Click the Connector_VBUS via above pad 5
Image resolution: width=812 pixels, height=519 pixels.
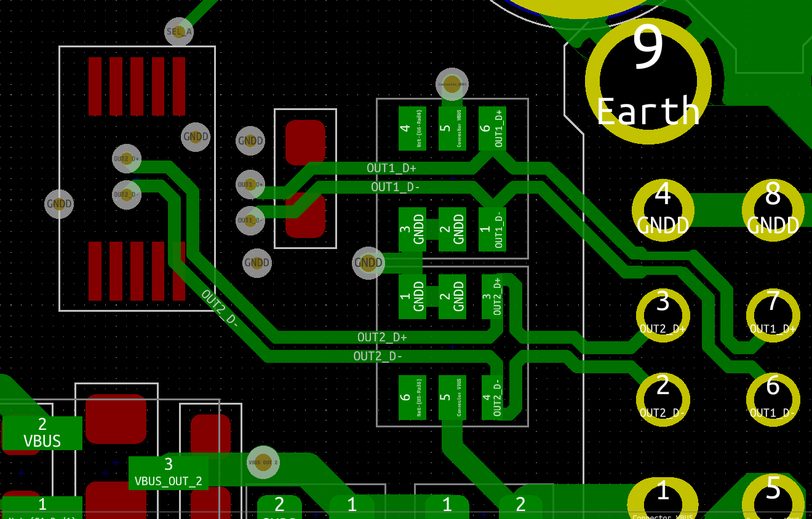click(452, 84)
